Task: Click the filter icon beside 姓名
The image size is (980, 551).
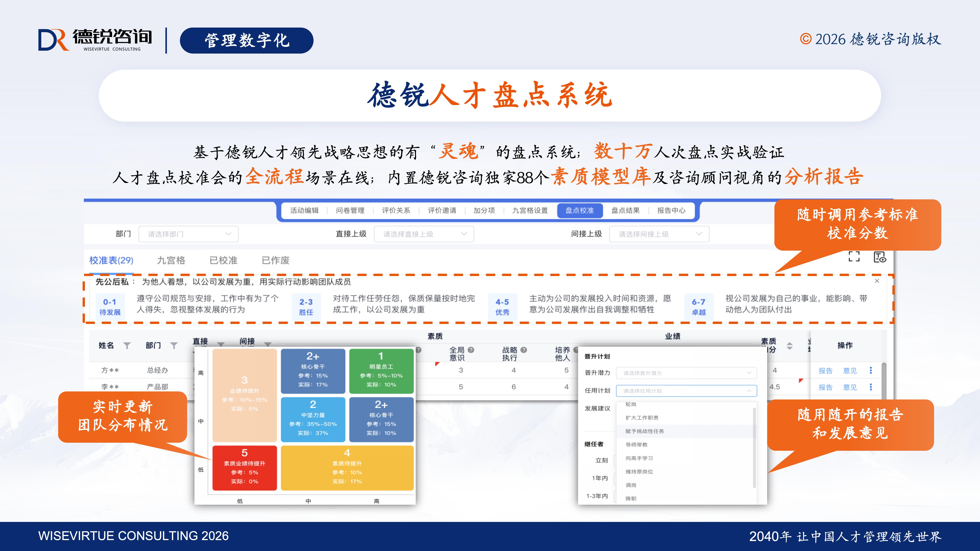Action: pyautogui.click(x=127, y=345)
